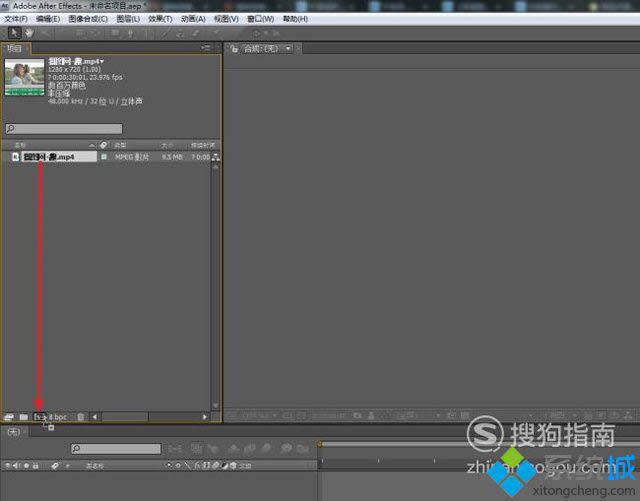Click project horizontal scroll left arrow
Viewport: 640px width, 501px height.
pos(95,417)
